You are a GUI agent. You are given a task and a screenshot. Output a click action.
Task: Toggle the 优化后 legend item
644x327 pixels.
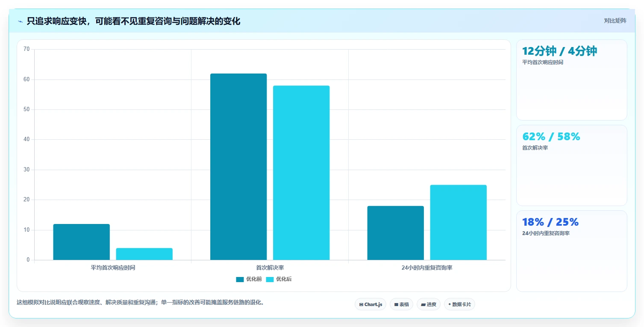point(279,279)
